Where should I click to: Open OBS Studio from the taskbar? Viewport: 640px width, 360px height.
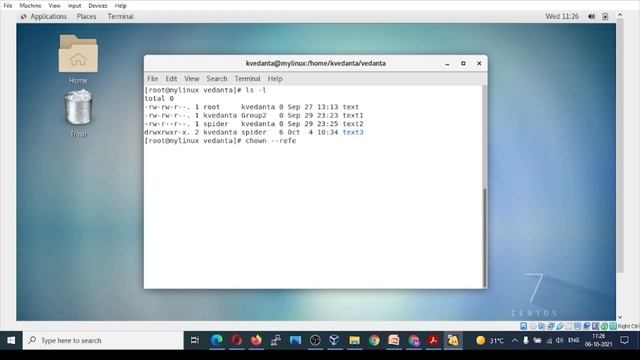(x=315, y=340)
